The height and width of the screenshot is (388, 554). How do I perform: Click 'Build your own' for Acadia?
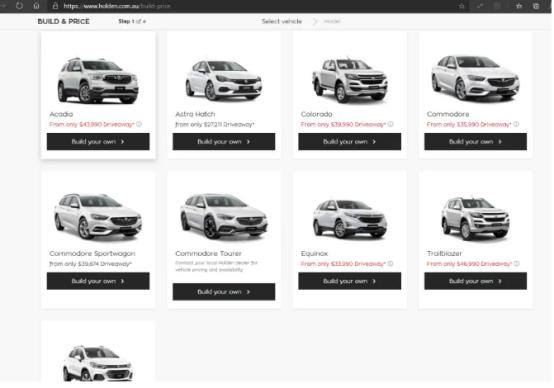(98, 142)
